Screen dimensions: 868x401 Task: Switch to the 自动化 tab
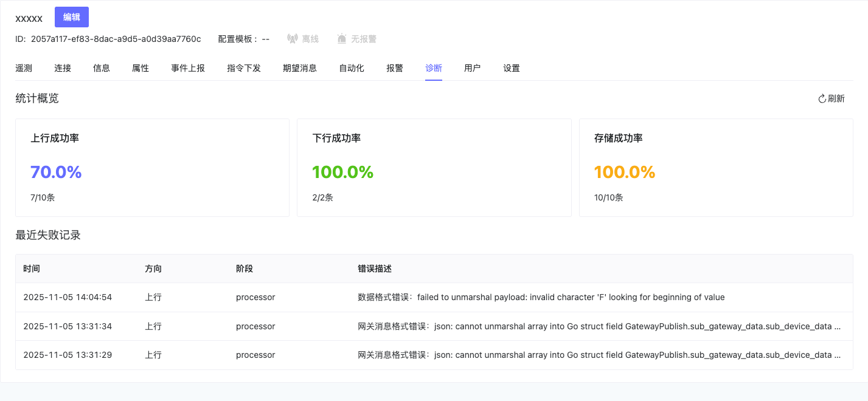(x=351, y=68)
